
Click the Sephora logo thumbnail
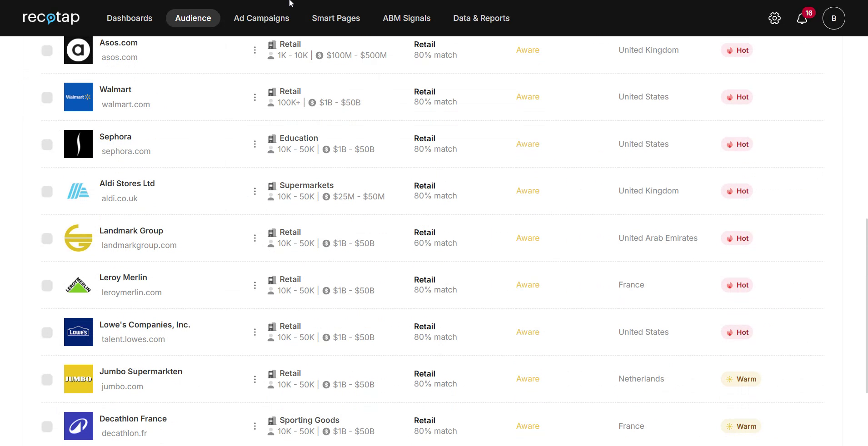coord(78,144)
